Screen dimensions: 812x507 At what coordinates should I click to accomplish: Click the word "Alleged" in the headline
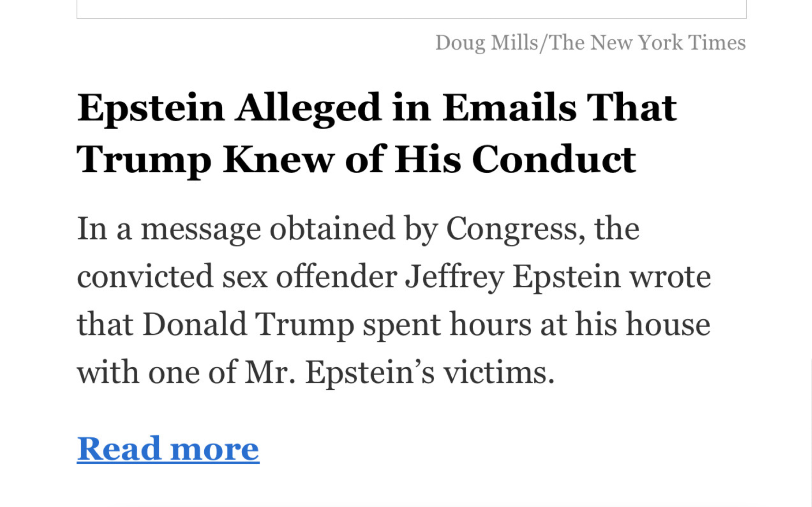coord(308,108)
